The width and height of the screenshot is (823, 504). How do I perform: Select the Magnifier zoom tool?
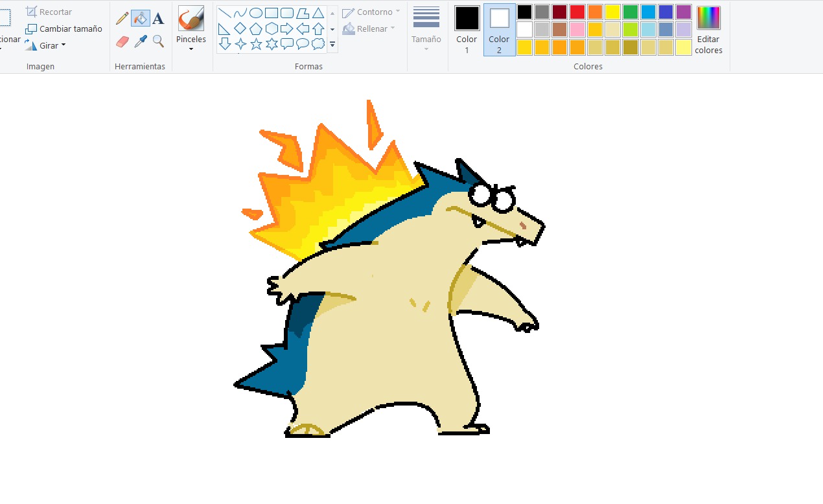158,41
